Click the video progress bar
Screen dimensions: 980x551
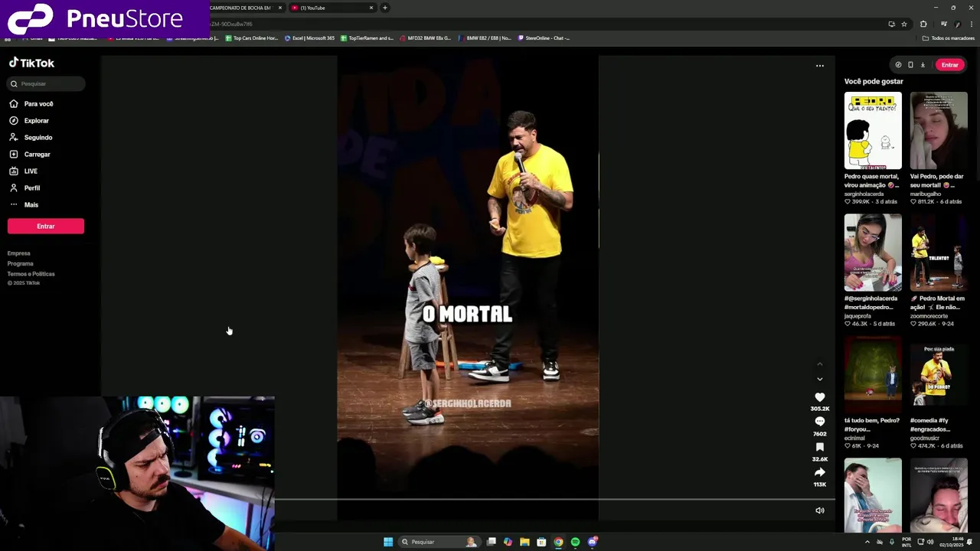(555, 500)
